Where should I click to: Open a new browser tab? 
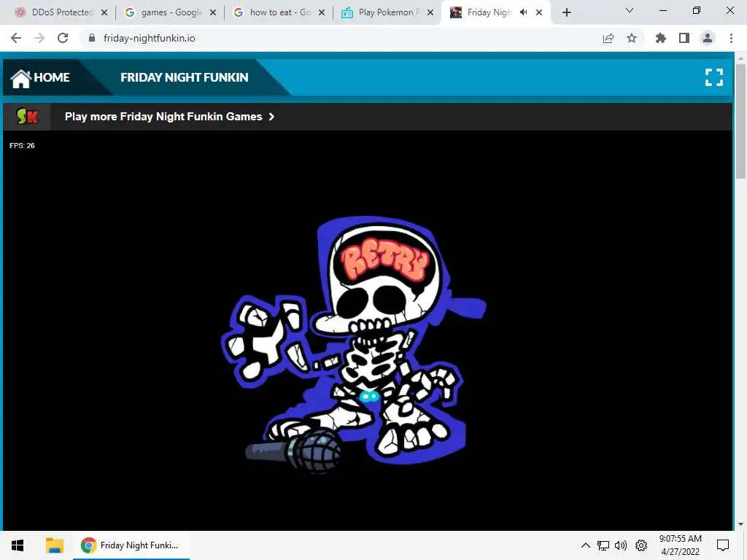(x=566, y=12)
